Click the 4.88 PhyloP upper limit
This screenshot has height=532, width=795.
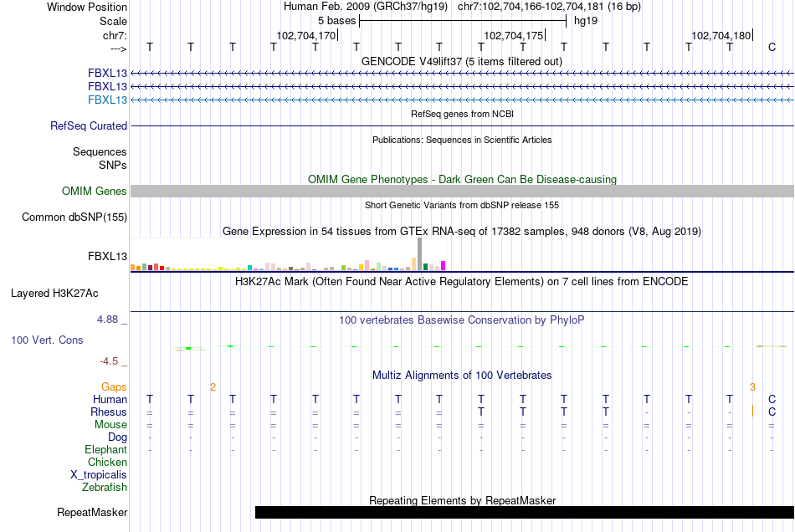107,320
